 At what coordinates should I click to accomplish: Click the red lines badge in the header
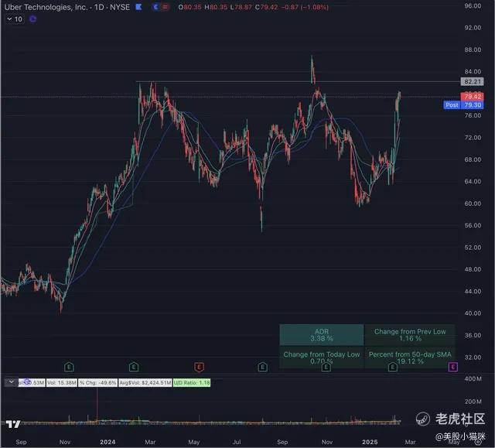165,7
